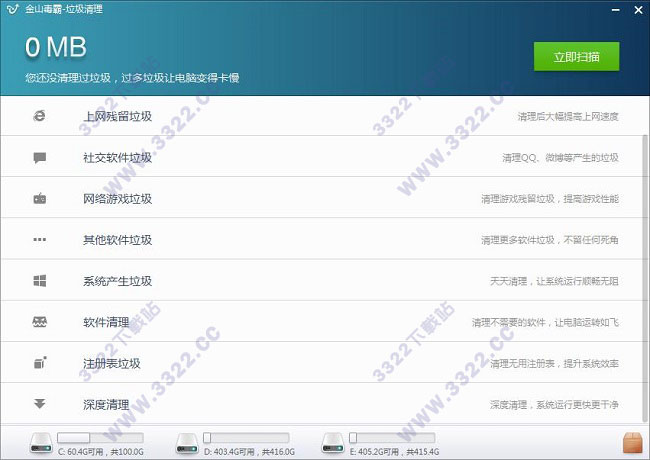Click the D: 403.4G可用 capacity label

pos(249,452)
